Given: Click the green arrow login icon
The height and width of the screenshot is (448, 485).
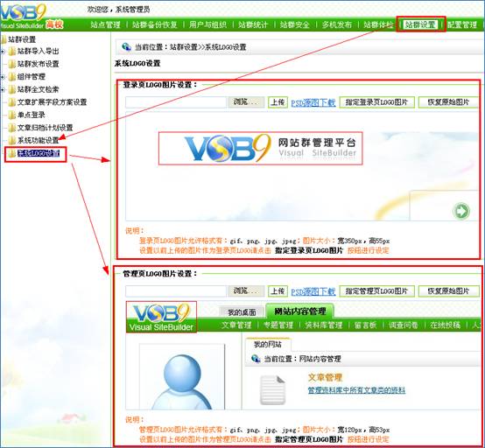Looking at the screenshot, I should 461,211.
